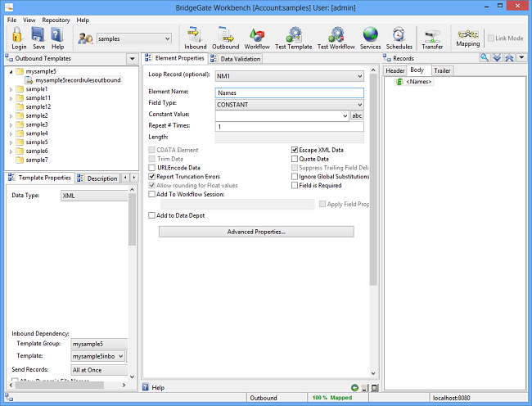532x406 pixels.
Task: Click the Mapping toolbar icon
Action: 468,34
